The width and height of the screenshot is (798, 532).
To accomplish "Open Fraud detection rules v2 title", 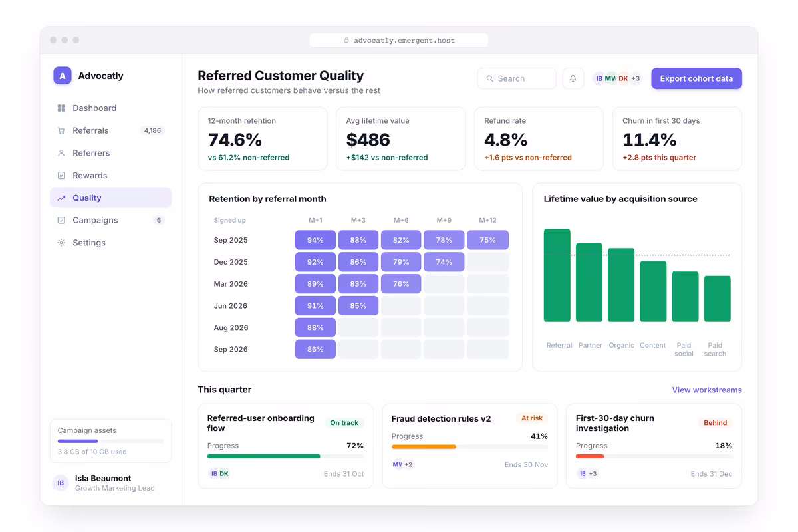I will pyautogui.click(x=441, y=418).
